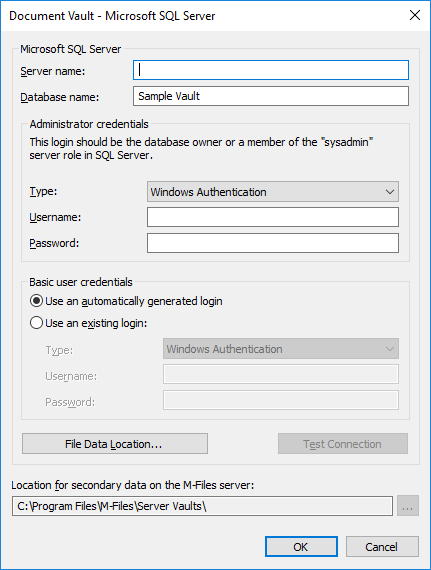Image resolution: width=431 pixels, height=570 pixels.
Task: Click the browse ellipsis button
Action: [x=408, y=506]
